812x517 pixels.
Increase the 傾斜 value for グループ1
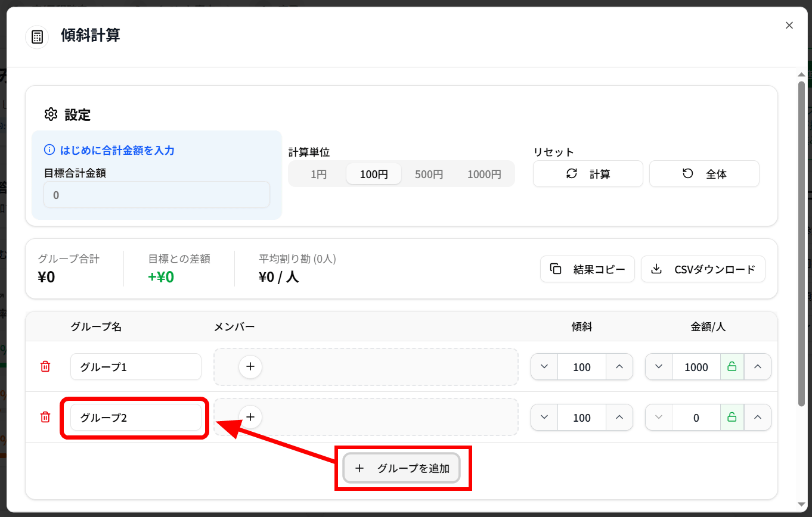619,367
